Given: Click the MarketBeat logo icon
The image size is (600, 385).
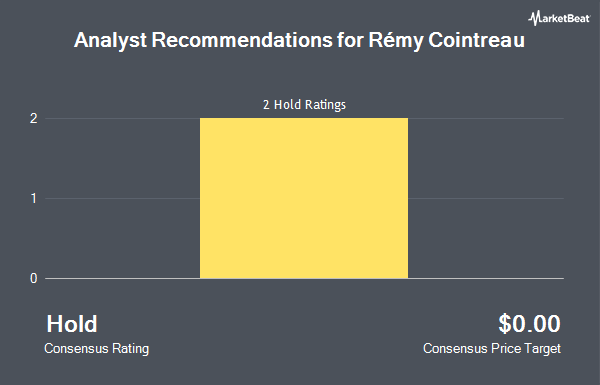Looking at the screenshot, I should (534, 18).
